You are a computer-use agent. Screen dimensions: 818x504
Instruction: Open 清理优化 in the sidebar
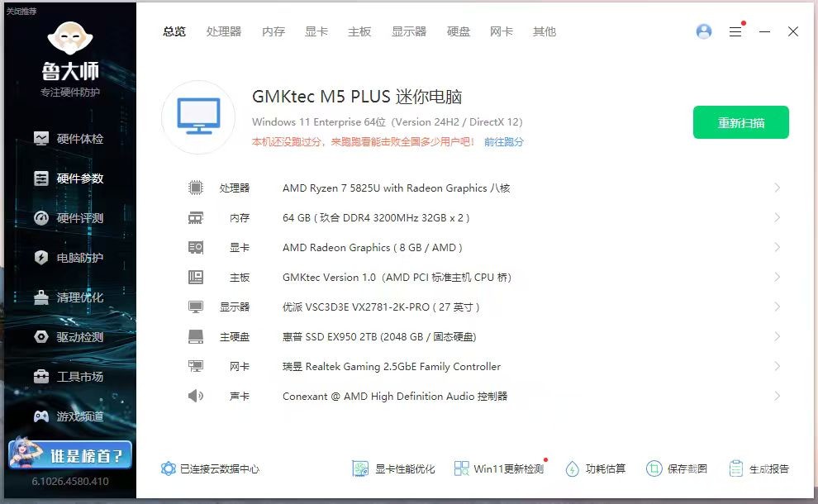click(69, 297)
